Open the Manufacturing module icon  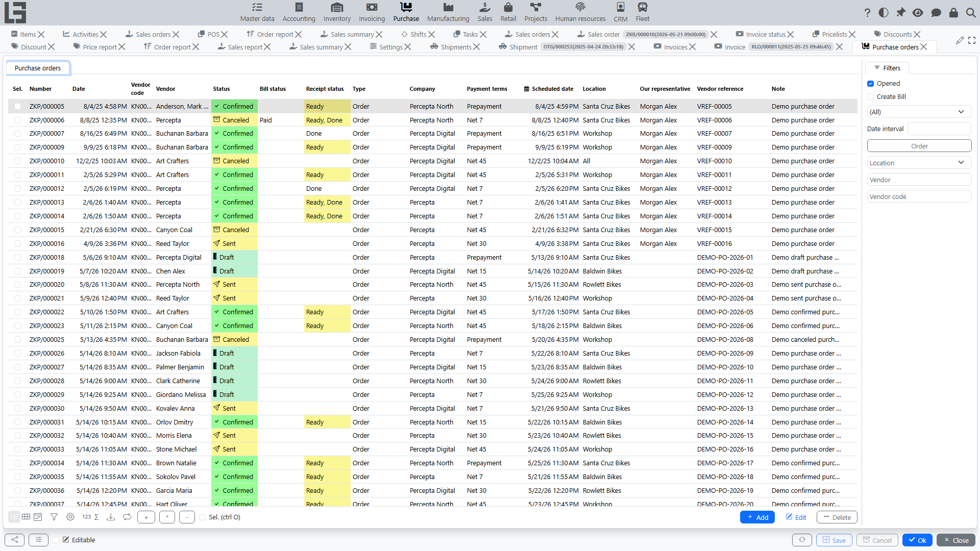click(x=448, y=12)
